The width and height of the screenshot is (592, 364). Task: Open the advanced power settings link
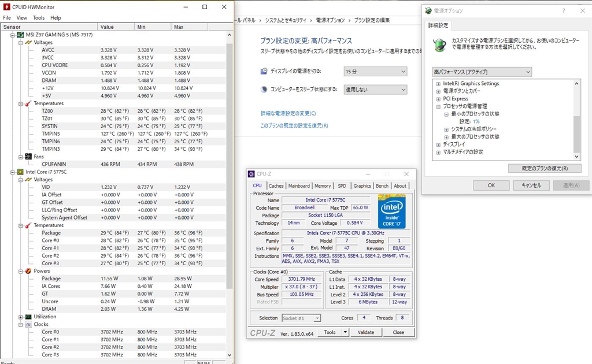pyautogui.click(x=288, y=114)
